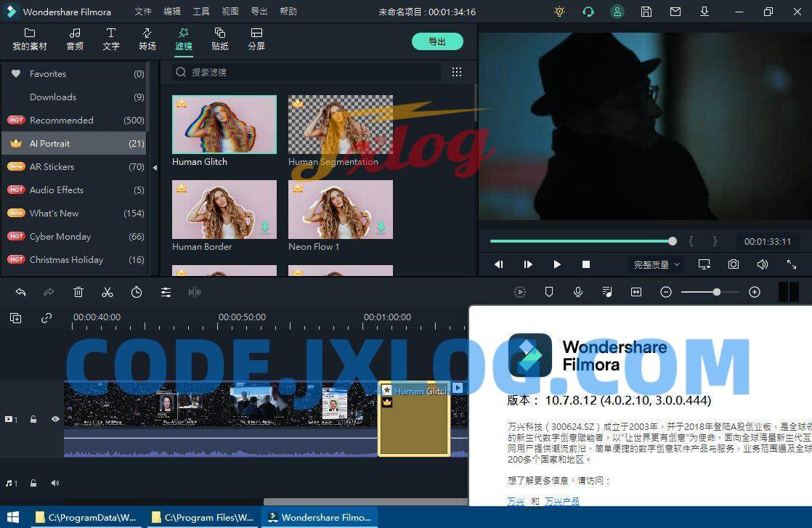Open the 完整质量 playback quality dropdown
The height and width of the screenshot is (528, 812).
[x=657, y=264]
